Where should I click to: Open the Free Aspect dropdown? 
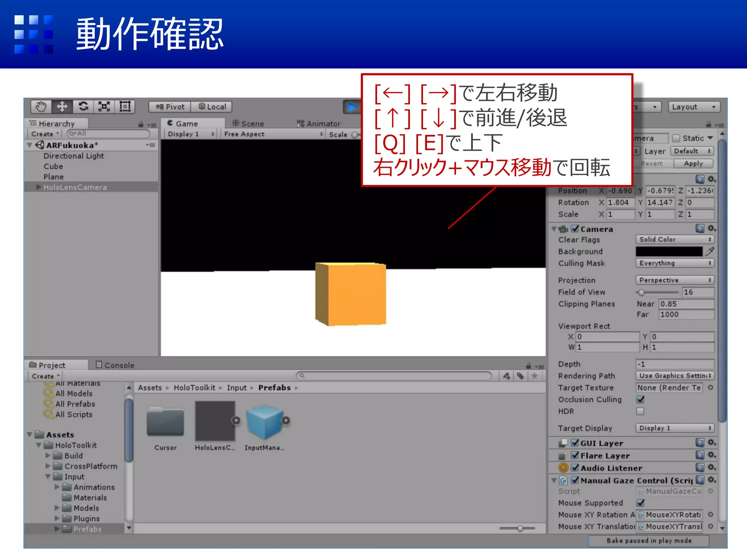[x=273, y=134]
